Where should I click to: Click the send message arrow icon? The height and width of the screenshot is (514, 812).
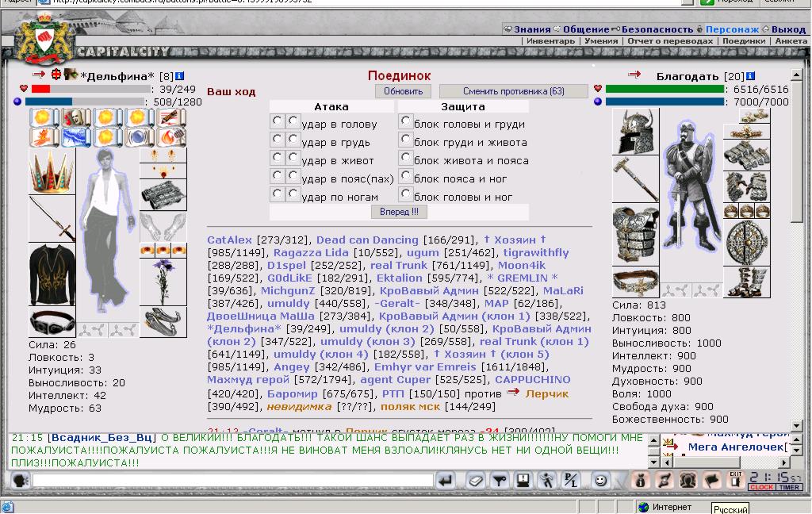446,480
